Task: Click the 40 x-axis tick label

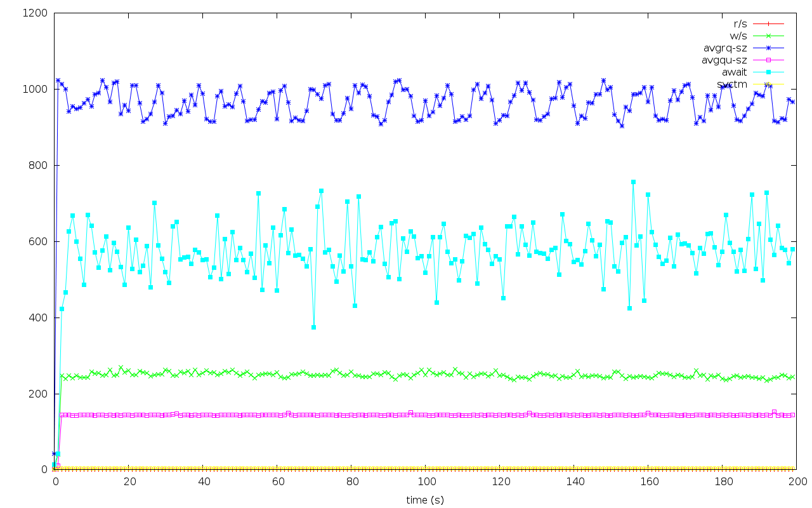Action: coord(203,482)
